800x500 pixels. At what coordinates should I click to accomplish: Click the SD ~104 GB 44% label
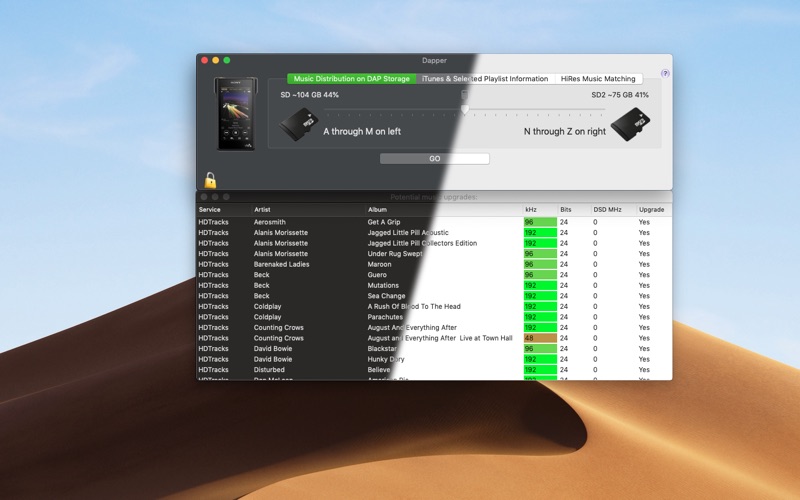pyautogui.click(x=310, y=95)
